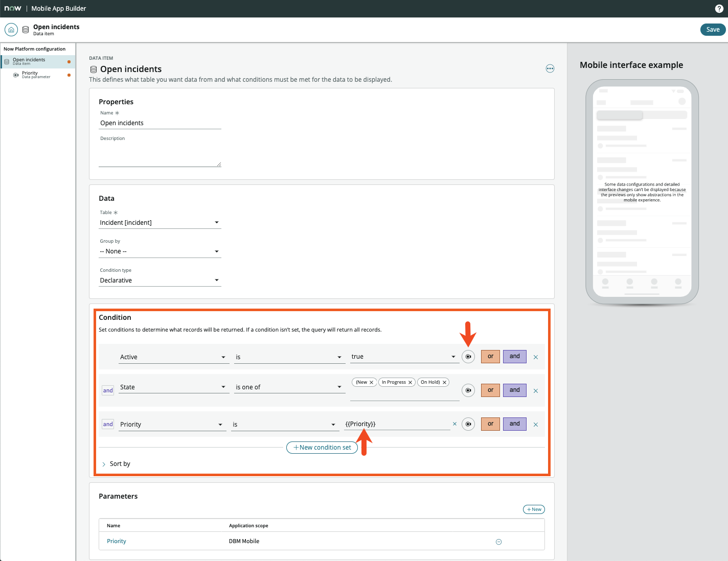Click the ServiceNow 'now' logo

[13, 9]
